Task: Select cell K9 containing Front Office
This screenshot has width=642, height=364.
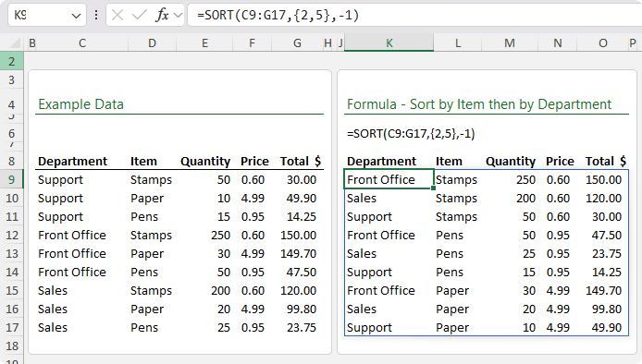Action: click(389, 179)
